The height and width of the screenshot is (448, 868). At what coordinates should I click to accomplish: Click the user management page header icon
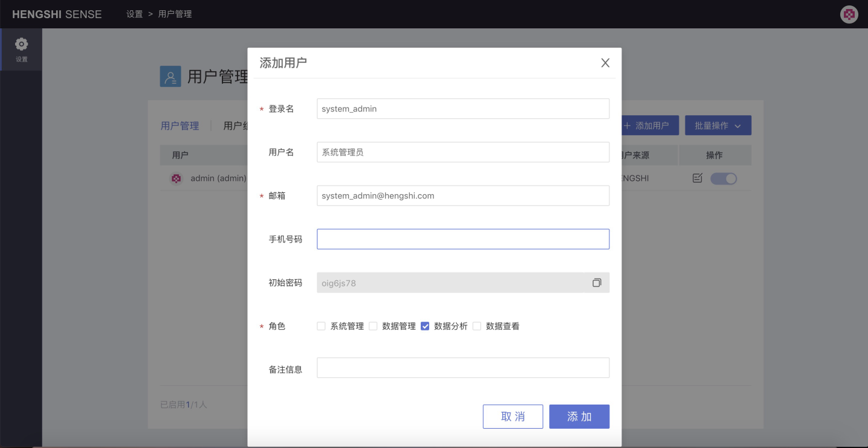(x=170, y=77)
